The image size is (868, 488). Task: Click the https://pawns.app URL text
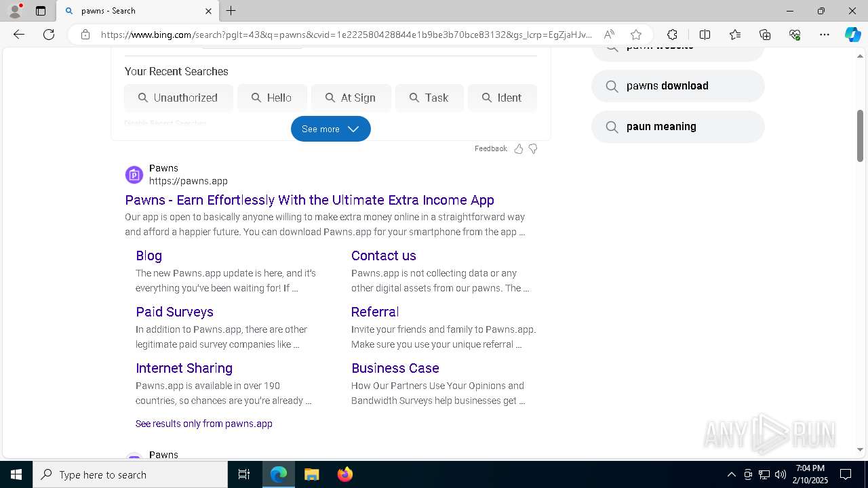(x=189, y=181)
